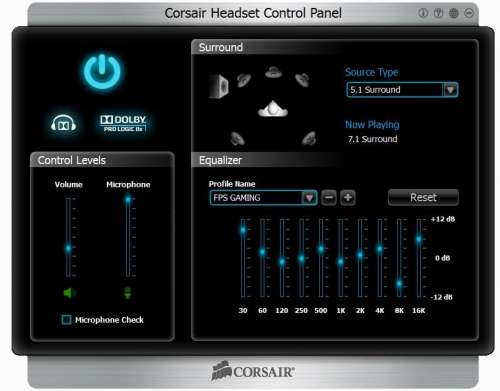Click the 'Now Playing' label

coord(372,125)
